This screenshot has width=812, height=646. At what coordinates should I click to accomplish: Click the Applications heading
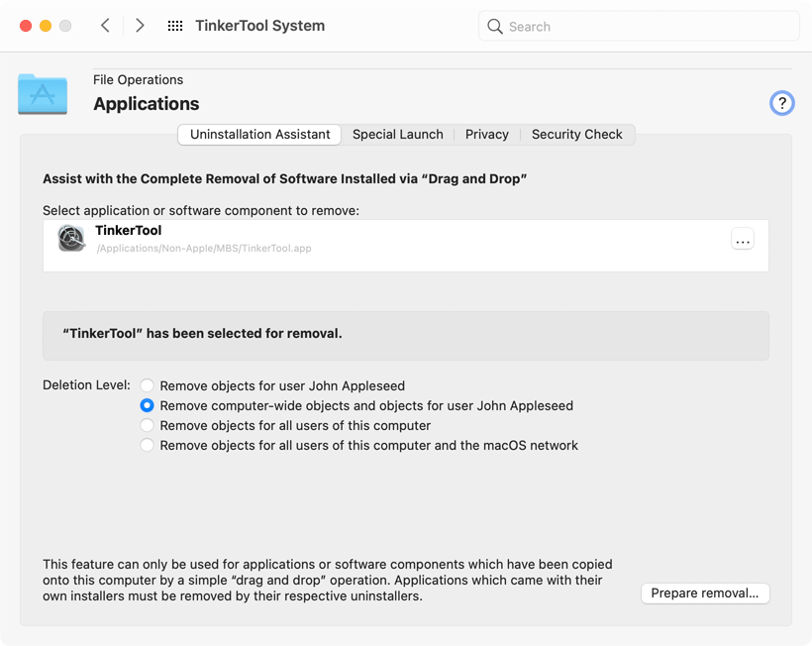click(146, 104)
